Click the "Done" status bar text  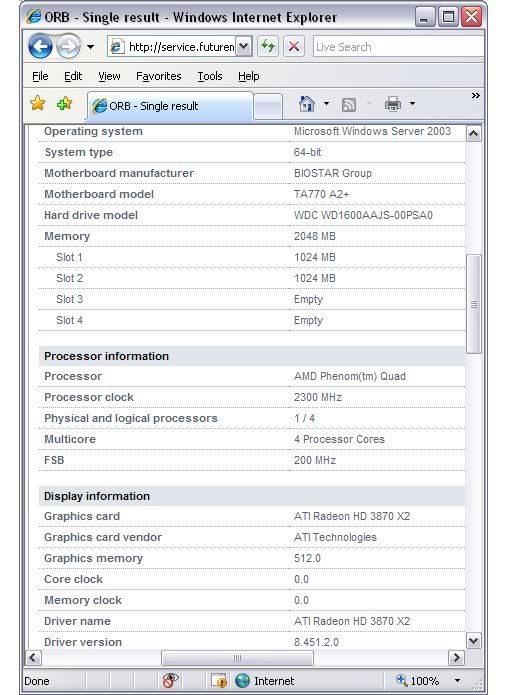37,681
